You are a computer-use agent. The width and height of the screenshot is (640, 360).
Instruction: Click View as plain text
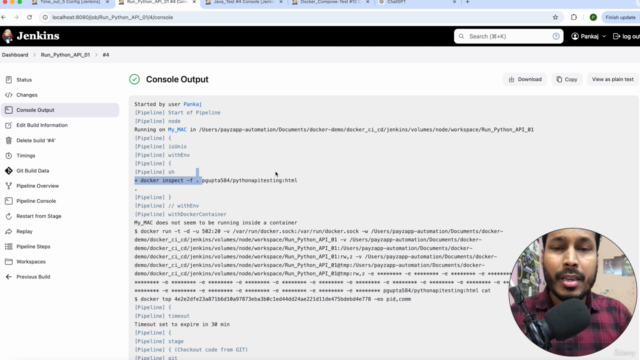612,79
